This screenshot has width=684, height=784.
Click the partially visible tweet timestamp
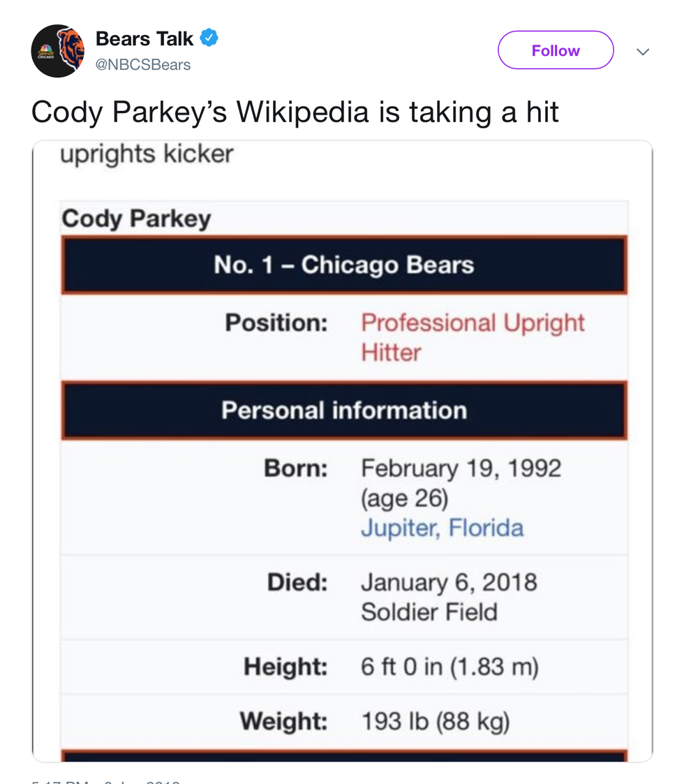[x=105, y=781]
